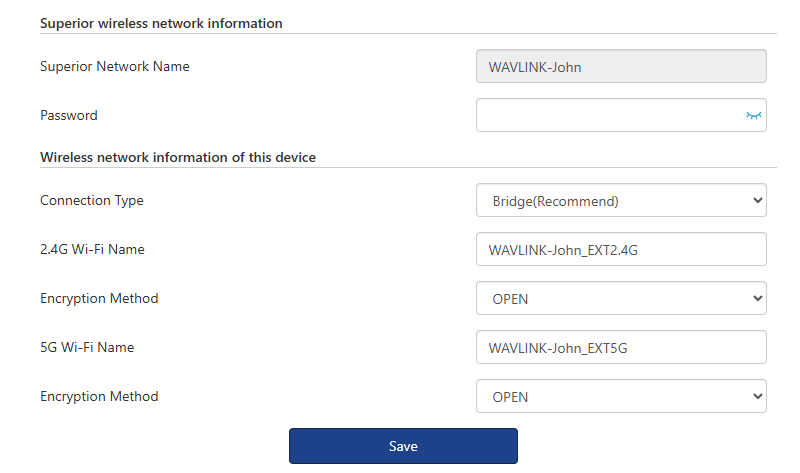Image resolution: width=800 pixels, height=473 pixels.
Task: Click chevron arrow of the 5G encryption dropdown
Action: (756, 397)
